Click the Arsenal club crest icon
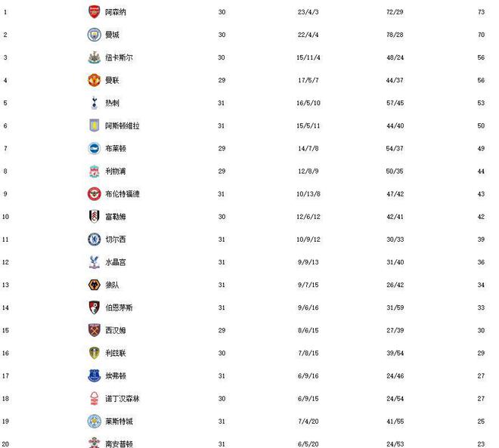The image size is (499, 448). [x=93, y=13]
